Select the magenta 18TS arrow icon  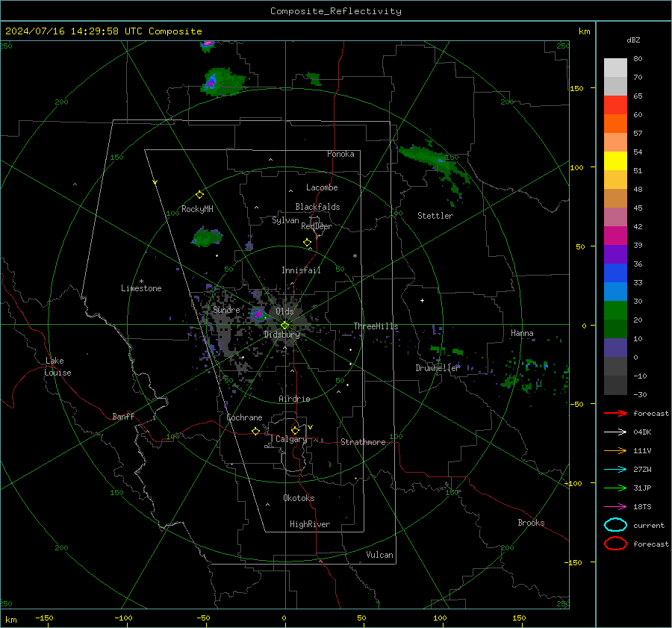615,507
